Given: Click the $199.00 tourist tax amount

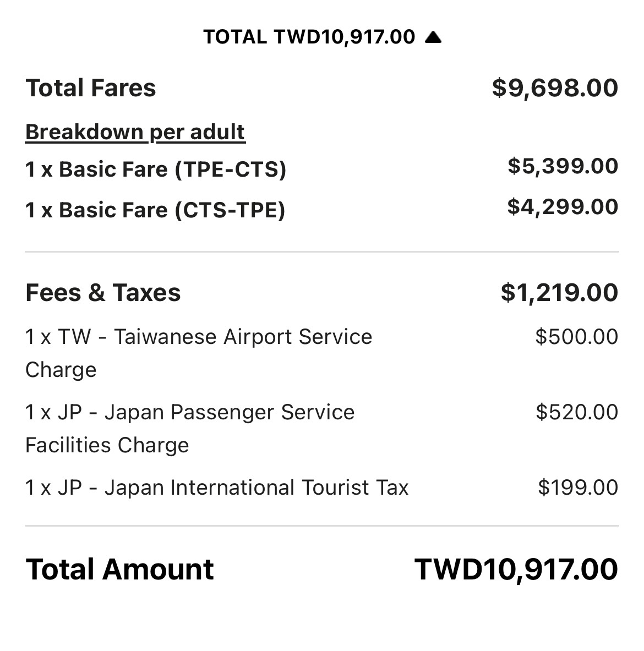Looking at the screenshot, I should click(578, 488).
